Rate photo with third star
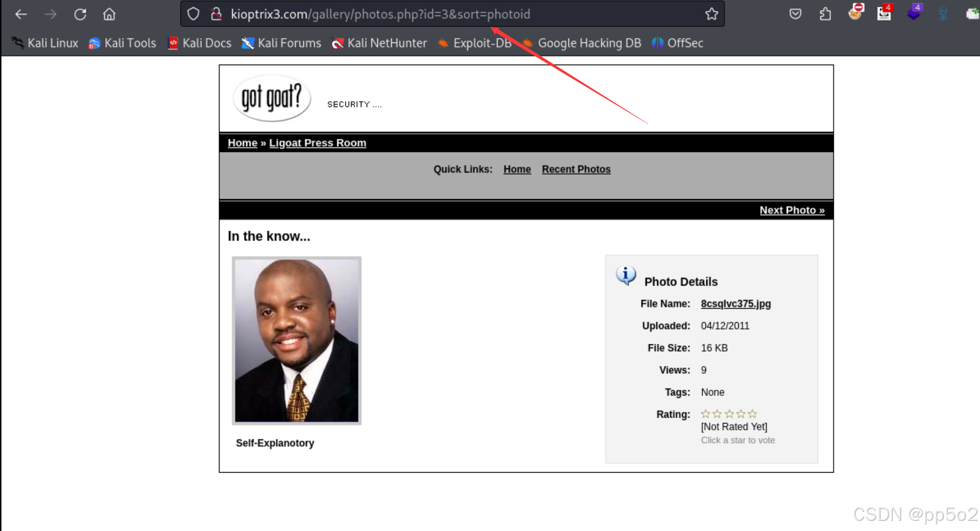980x531 pixels. point(729,414)
